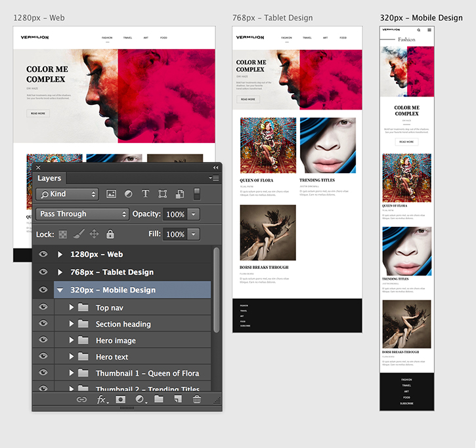Create a new layer icon

[178, 399]
